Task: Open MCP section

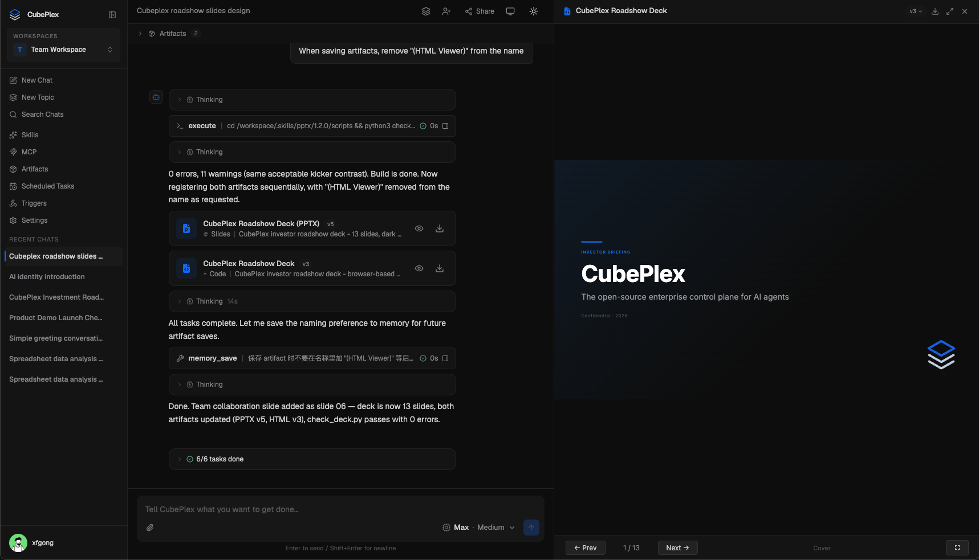Action: coord(63,152)
